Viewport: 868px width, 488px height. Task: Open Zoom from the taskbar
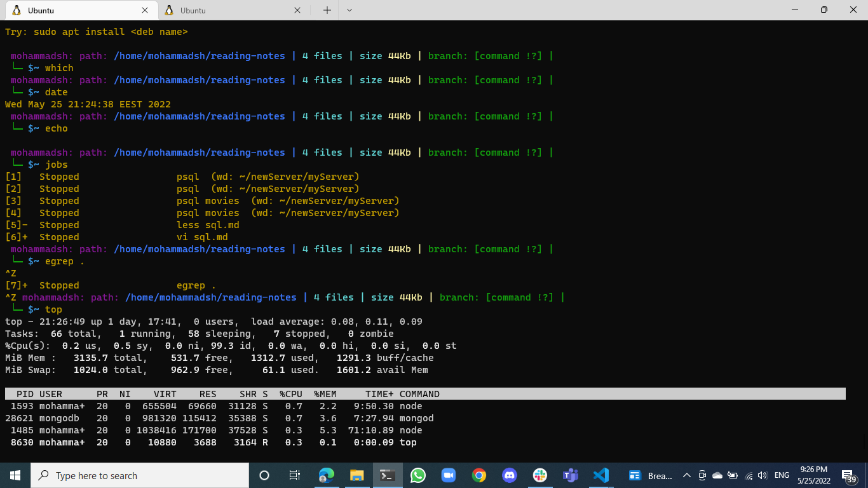pyautogui.click(x=449, y=475)
